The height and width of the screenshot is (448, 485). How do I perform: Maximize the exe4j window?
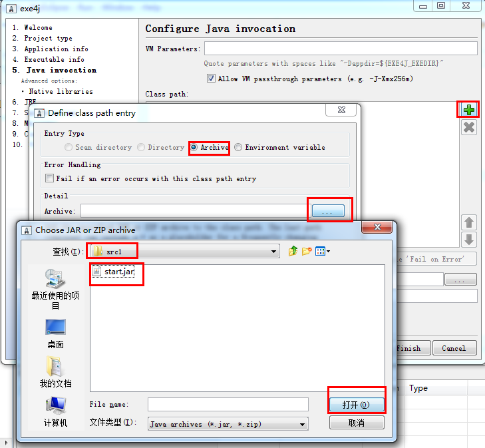[441, 5]
